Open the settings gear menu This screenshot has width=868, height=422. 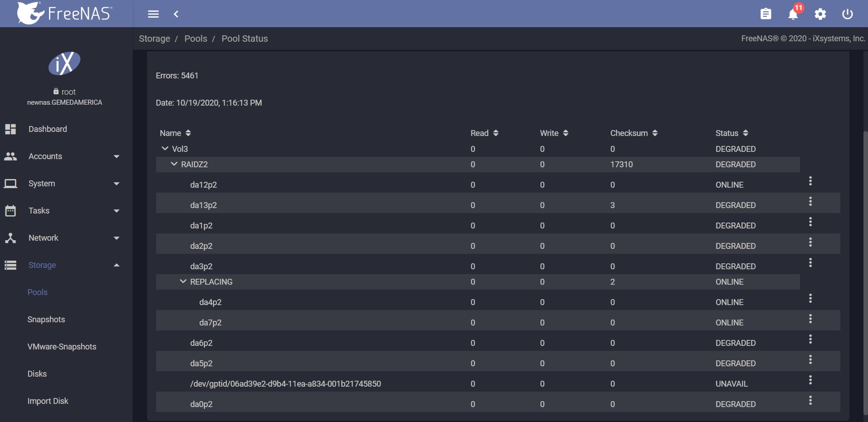click(820, 14)
